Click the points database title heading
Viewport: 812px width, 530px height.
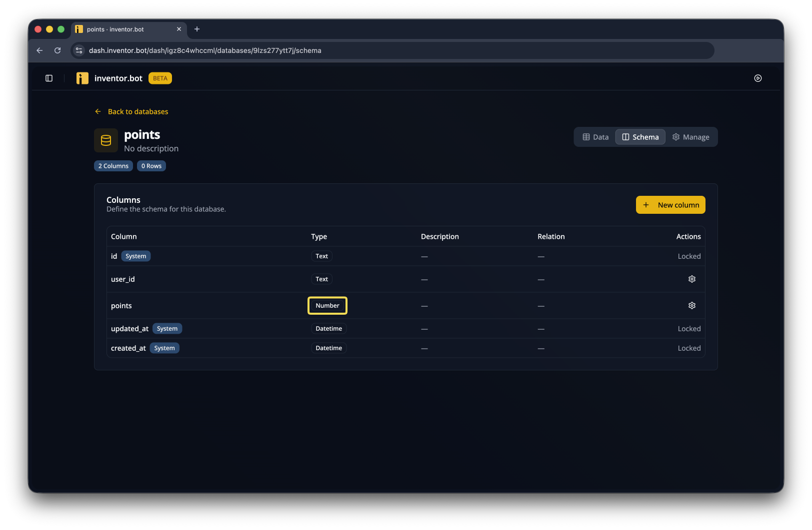click(142, 135)
